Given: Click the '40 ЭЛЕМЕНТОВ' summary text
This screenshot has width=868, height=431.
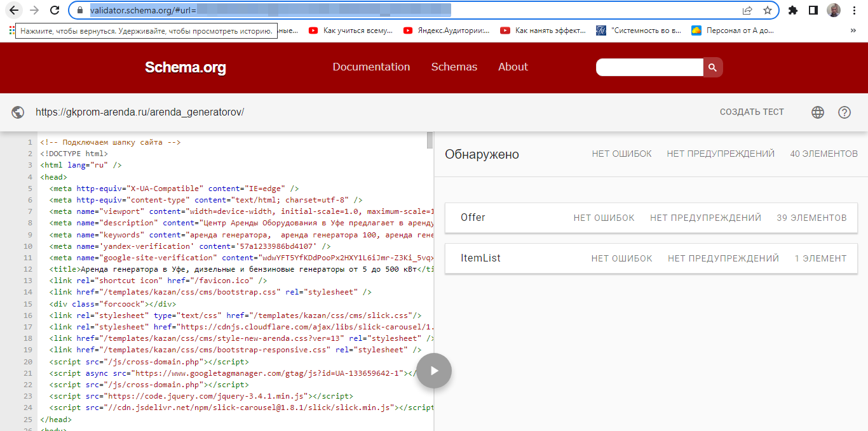Looking at the screenshot, I should [x=824, y=154].
